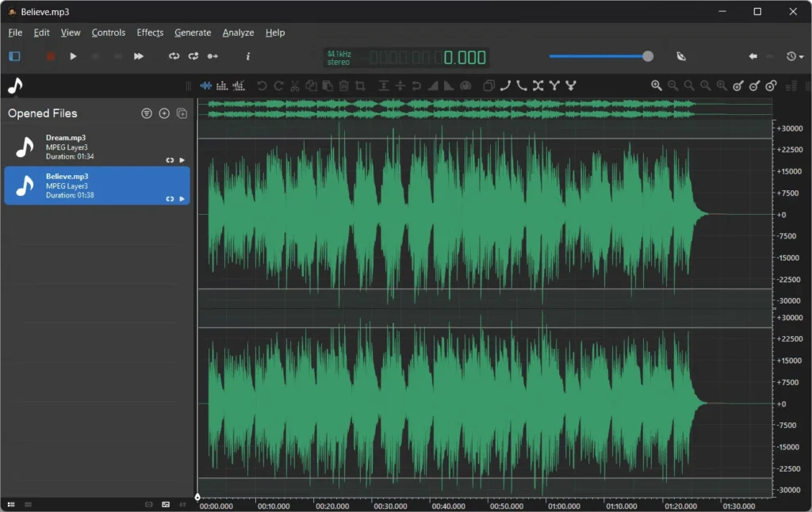
Task: Open the Opened Files filter menu
Action: click(147, 113)
